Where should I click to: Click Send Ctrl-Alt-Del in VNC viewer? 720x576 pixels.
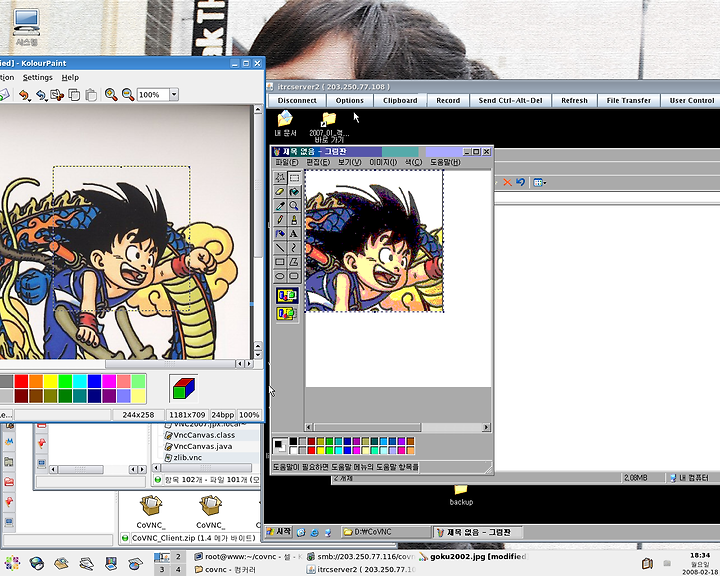click(x=510, y=100)
